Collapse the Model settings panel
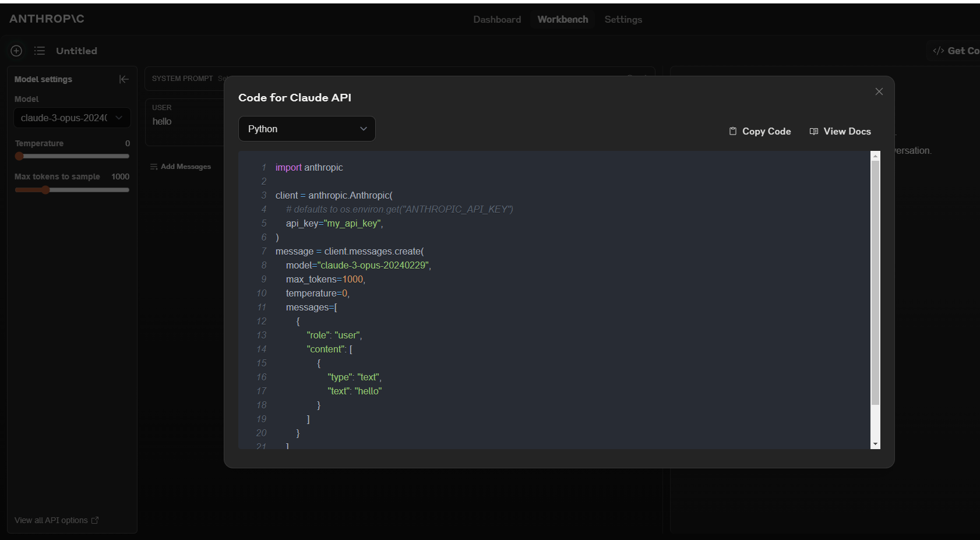The height and width of the screenshot is (540, 980). click(x=124, y=79)
